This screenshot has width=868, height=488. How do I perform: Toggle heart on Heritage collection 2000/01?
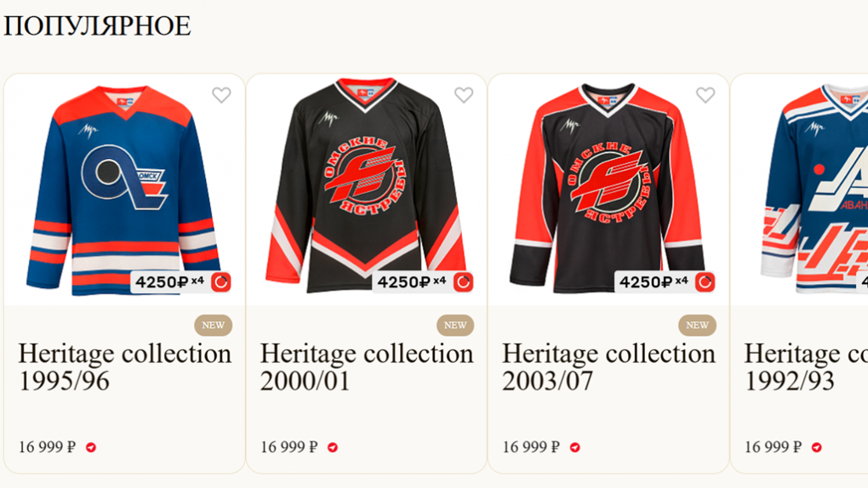point(463,95)
